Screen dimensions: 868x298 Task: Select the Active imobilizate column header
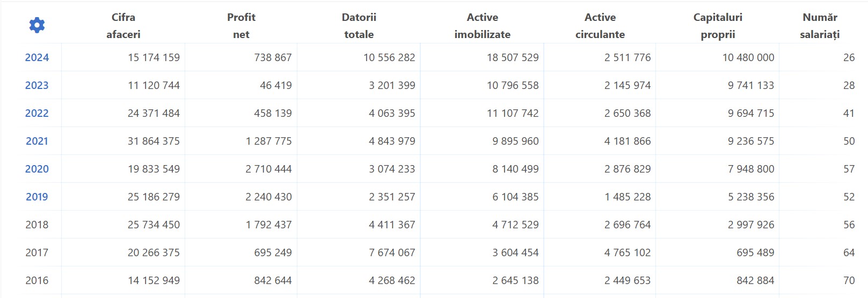click(483, 26)
